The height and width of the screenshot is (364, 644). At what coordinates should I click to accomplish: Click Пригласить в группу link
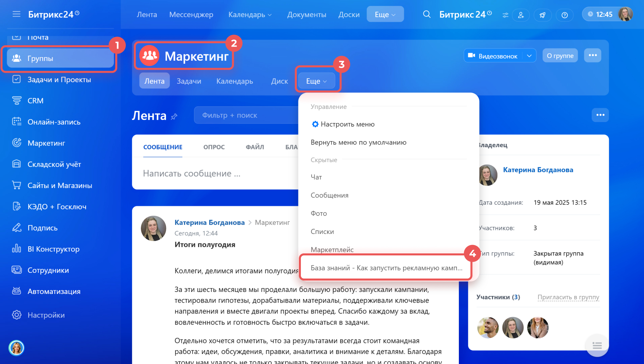568,297
